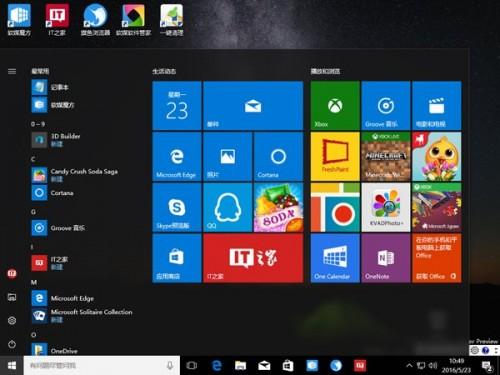Screen dimensions: 500x375
Task: Open the Photos tile
Action: [227, 156]
